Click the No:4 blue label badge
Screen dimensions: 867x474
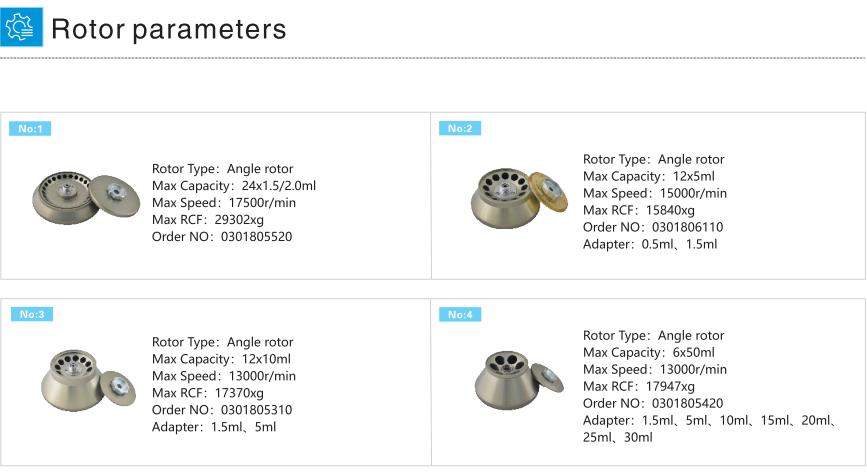point(461,314)
